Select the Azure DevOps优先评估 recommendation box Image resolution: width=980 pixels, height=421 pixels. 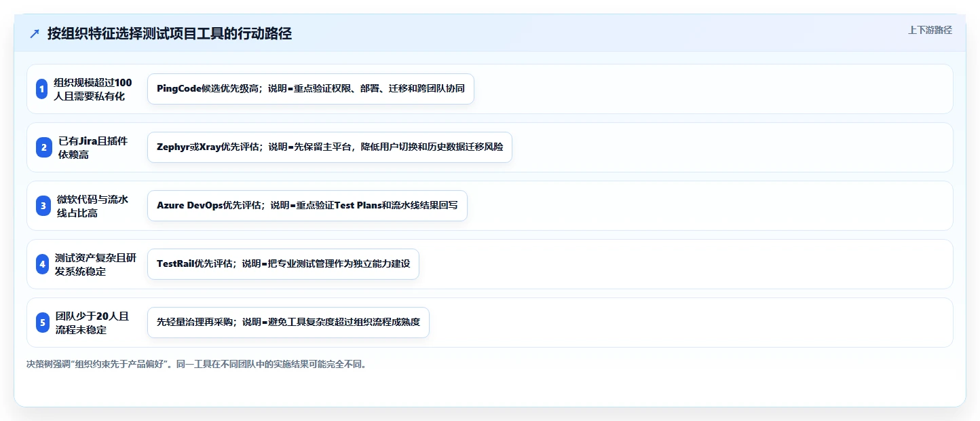coord(307,206)
